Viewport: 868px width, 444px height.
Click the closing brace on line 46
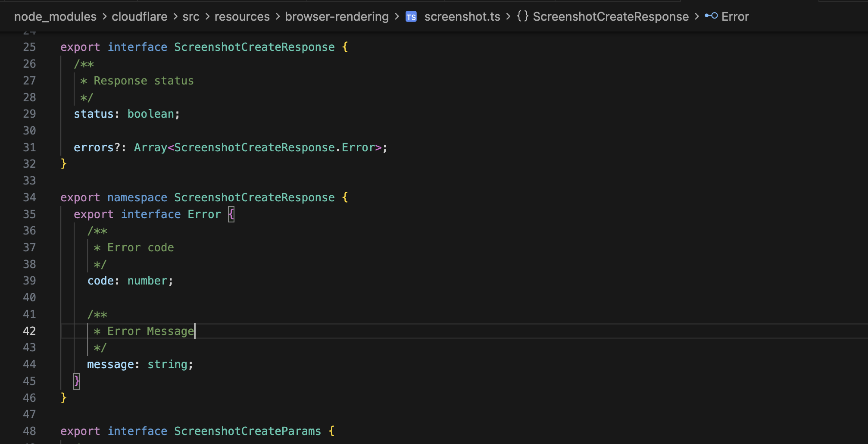click(63, 397)
